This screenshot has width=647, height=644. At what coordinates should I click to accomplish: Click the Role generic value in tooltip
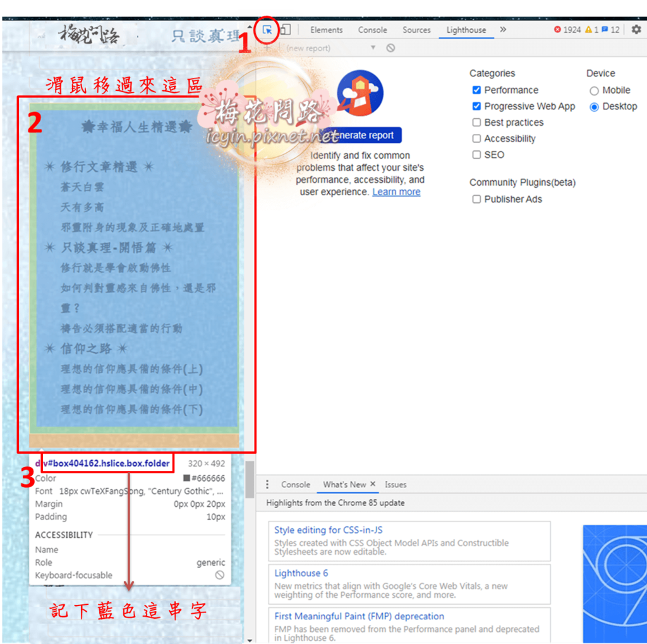point(210,562)
